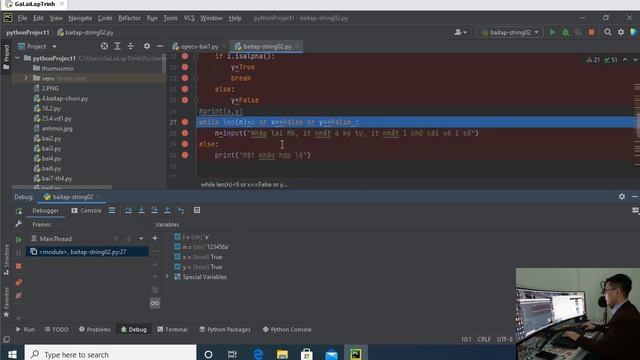Click Run to Cursor in debugger toolbar
Screen dimensions: 640x360
181,210
